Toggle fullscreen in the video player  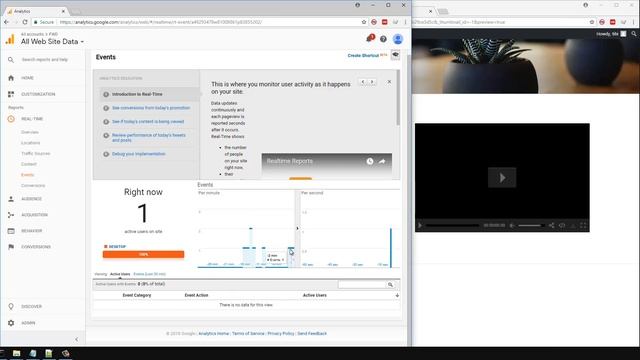(583, 225)
